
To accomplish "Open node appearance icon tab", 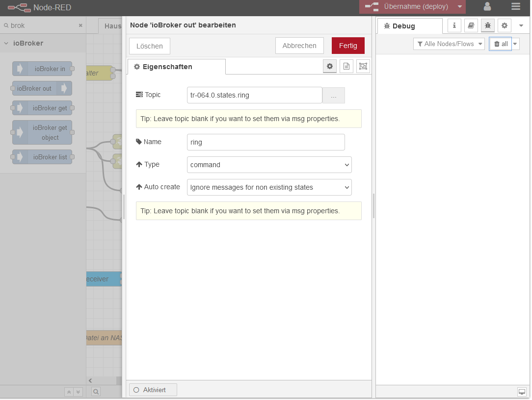I will coord(363,67).
